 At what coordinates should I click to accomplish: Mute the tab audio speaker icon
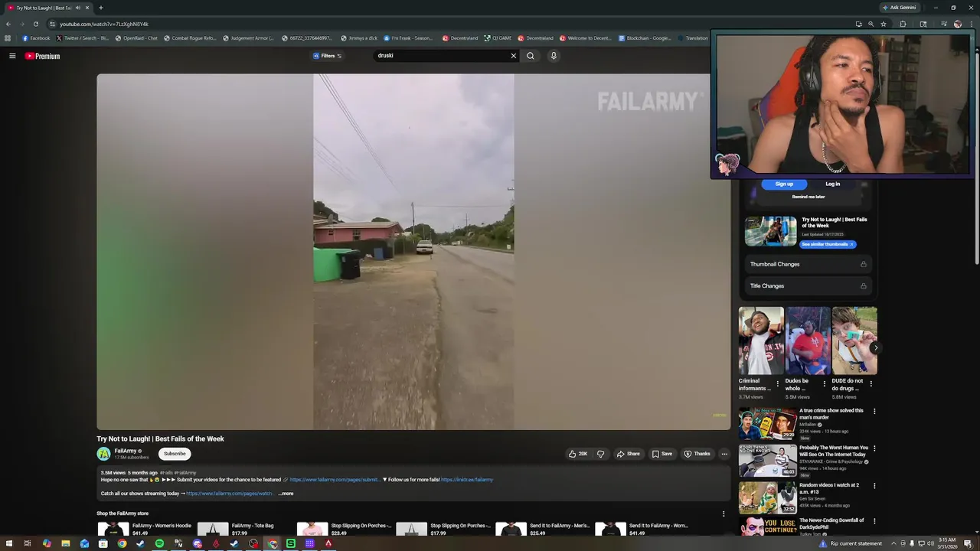coord(77,8)
